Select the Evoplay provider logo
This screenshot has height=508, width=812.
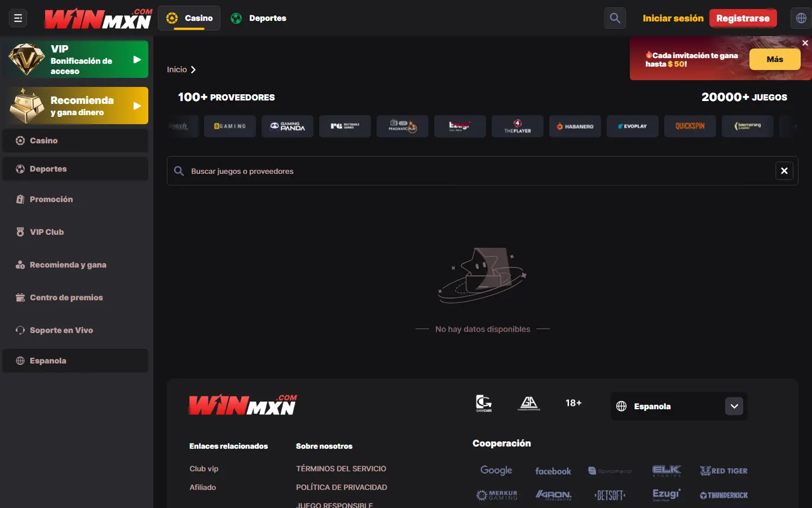coord(633,126)
